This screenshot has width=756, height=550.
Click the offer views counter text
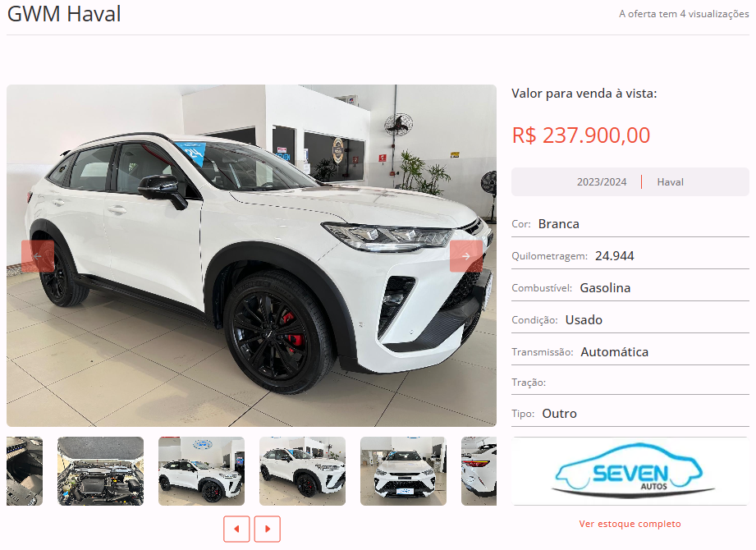(684, 14)
